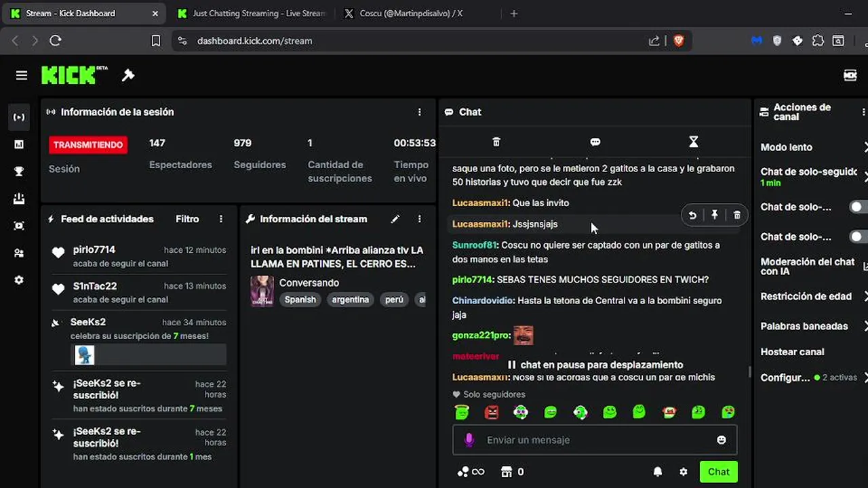Open Información del stream three-dot menu
Screen dimensions: 868x488
click(x=420, y=219)
